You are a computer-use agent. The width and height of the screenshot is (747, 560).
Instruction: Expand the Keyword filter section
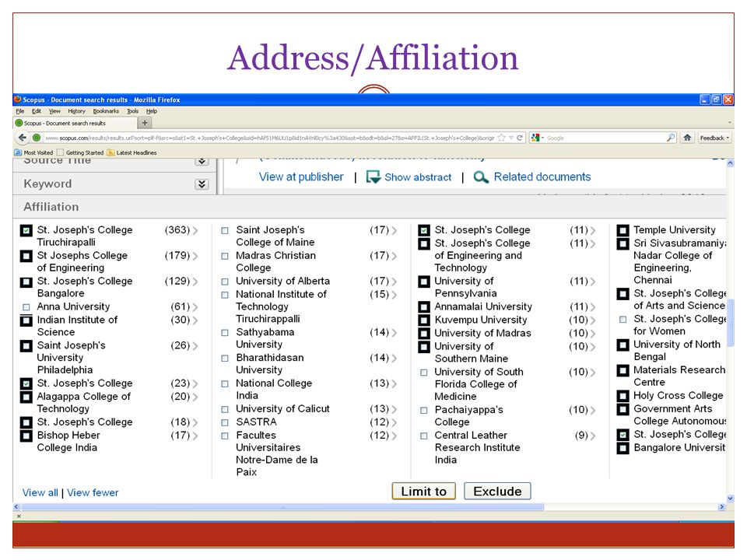(x=202, y=184)
